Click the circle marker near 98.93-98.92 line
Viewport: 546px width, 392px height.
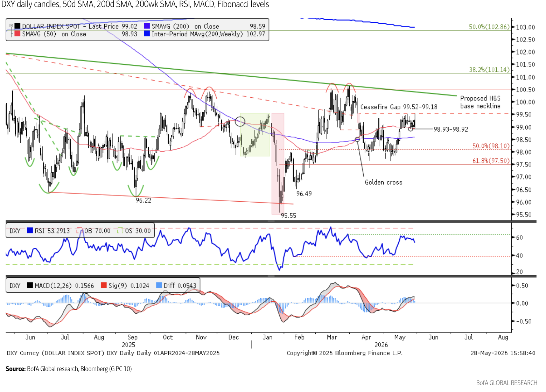click(410, 129)
